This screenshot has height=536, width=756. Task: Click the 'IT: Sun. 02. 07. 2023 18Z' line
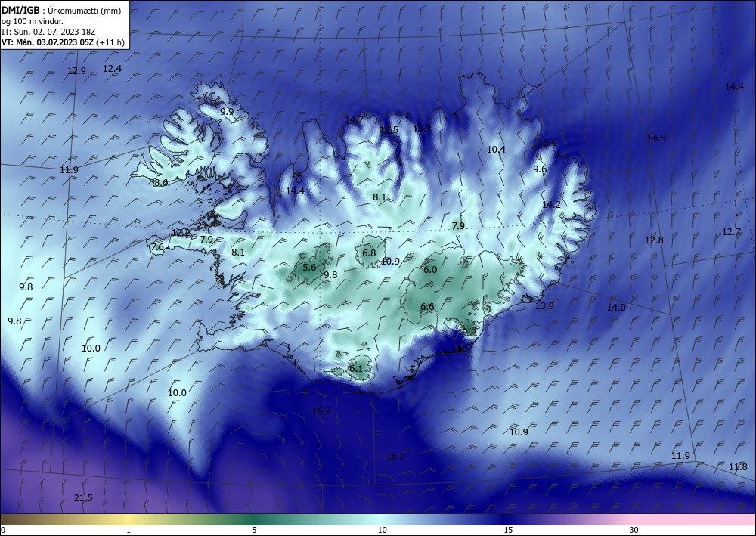pos(48,32)
